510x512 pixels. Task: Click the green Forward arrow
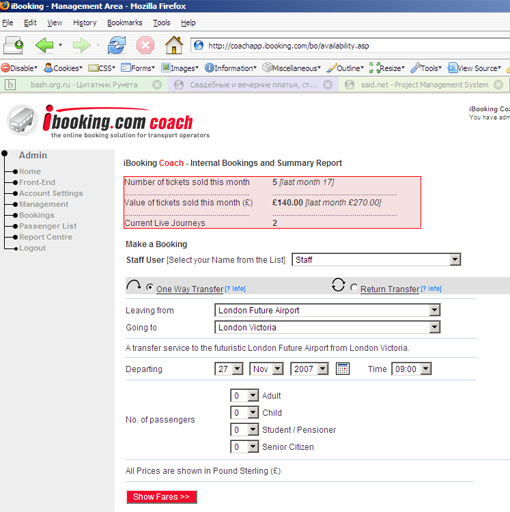82,45
